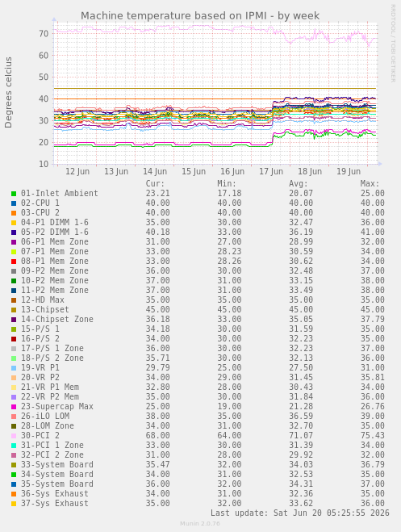This screenshot has width=401, height=532.
Task: Click the 26.76 max value for 23-Supercap Max
Action: [372, 406]
